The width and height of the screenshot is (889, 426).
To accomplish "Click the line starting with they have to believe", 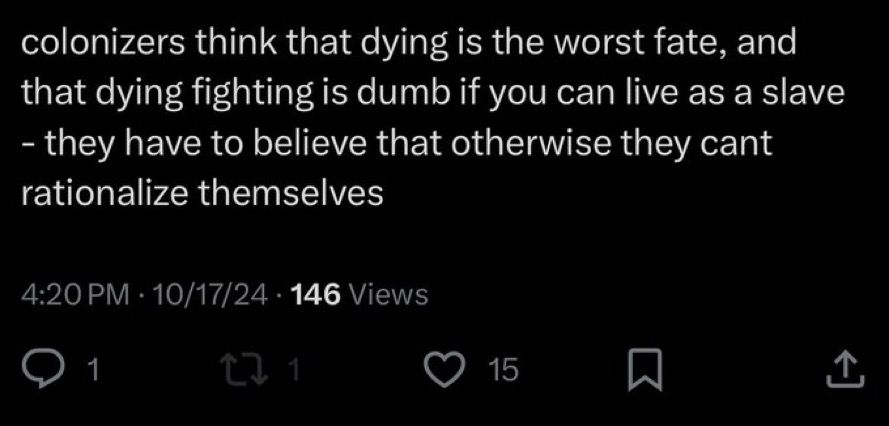I will point(397,144).
